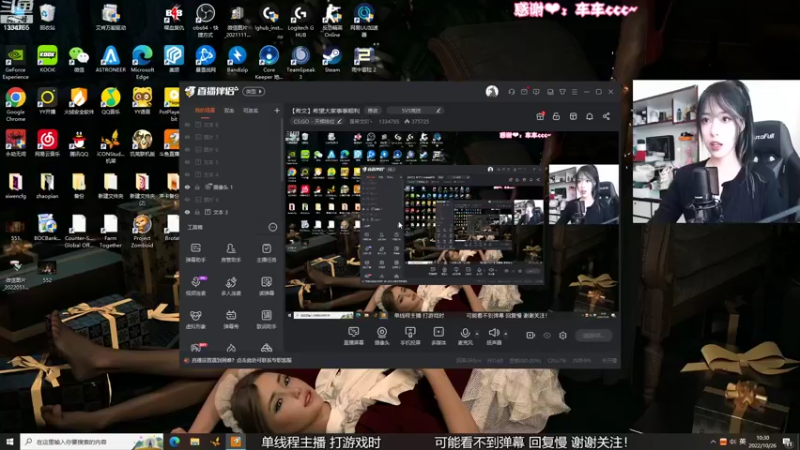Viewport: 800px width, 450px height.
Task: Open the 弹幕秀 tool
Action: click(231, 319)
